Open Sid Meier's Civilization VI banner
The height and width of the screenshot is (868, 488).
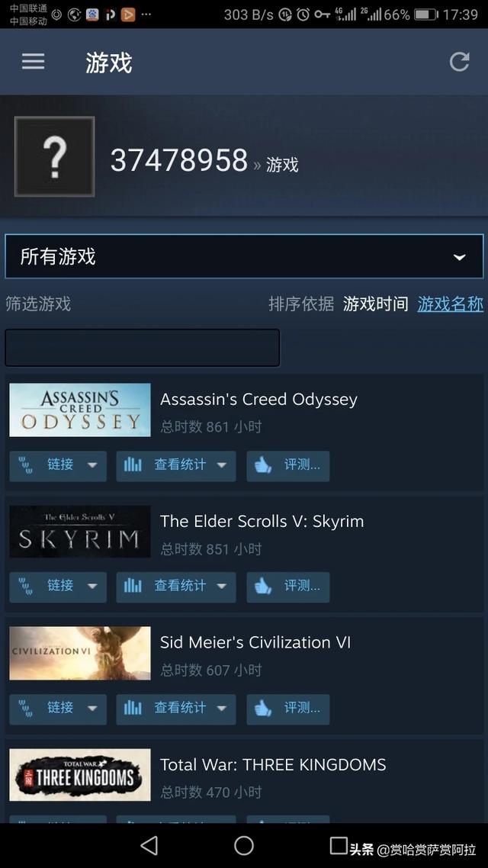pyautogui.click(x=80, y=653)
